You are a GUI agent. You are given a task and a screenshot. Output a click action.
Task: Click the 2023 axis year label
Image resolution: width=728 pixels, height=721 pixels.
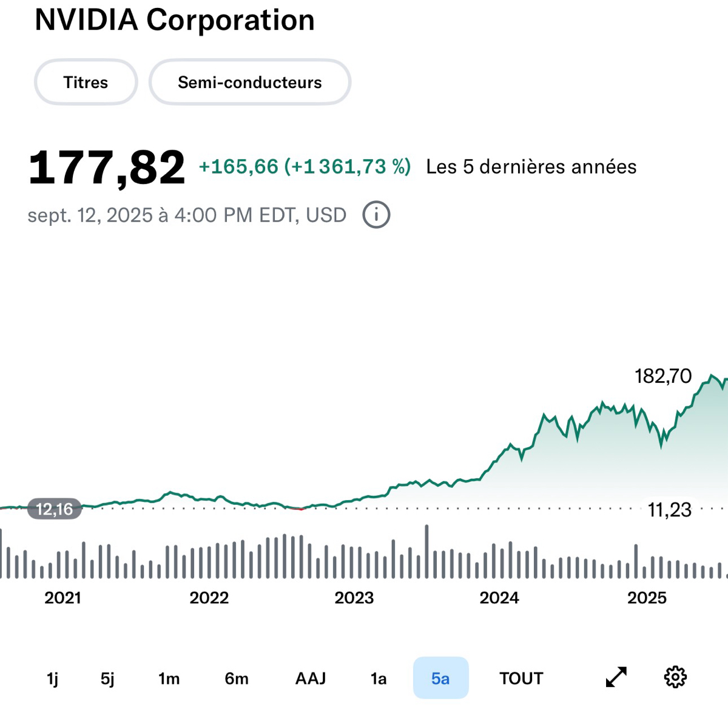(354, 598)
